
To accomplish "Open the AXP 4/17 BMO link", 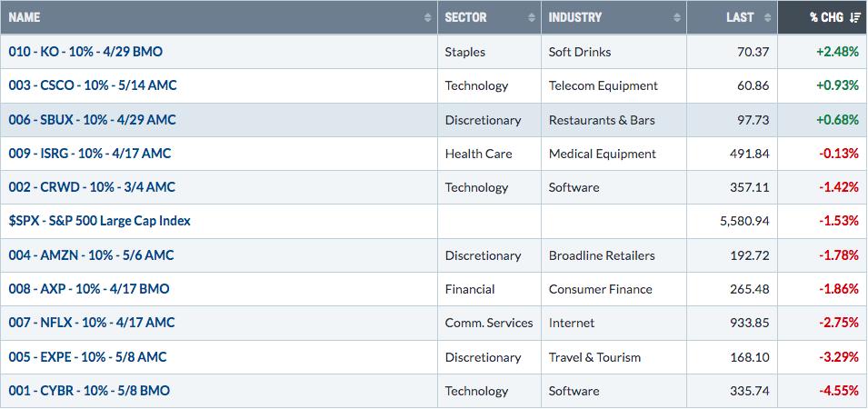I will [88, 289].
